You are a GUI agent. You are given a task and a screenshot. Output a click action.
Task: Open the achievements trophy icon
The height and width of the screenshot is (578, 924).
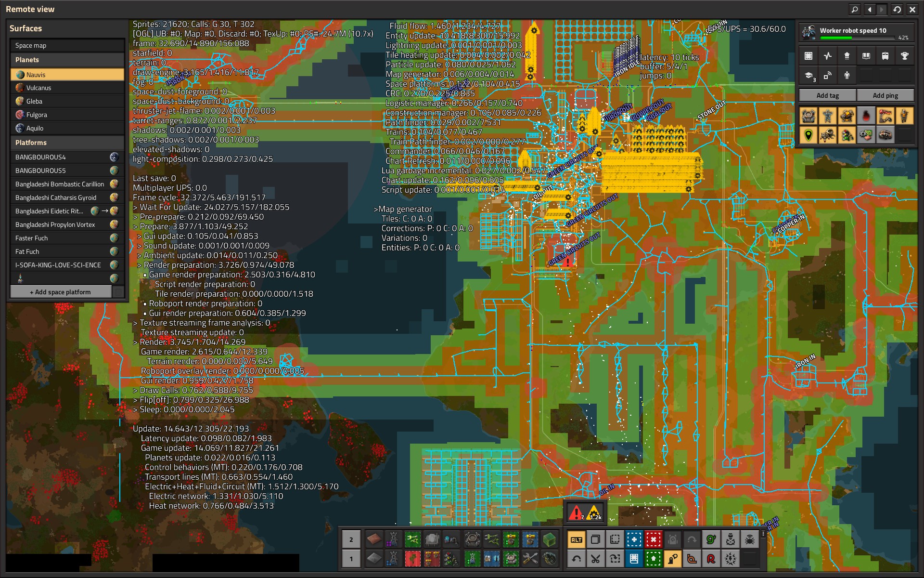point(905,56)
